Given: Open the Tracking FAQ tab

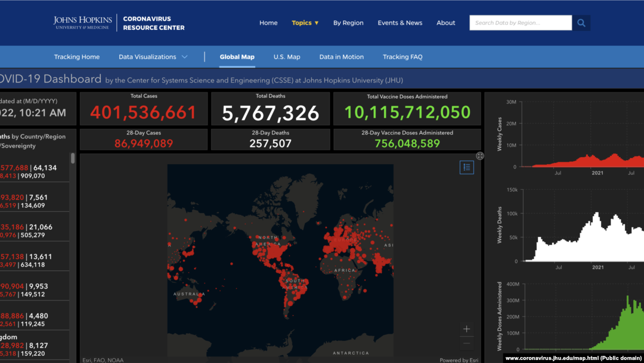Looking at the screenshot, I should point(402,57).
